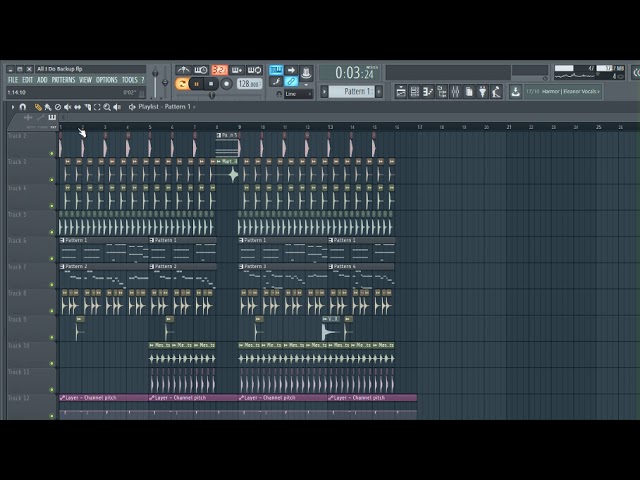Select the playlist Zoom magnifier tool
Image resolution: width=640 pixels, height=480 pixels.
(x=107, y=107)
